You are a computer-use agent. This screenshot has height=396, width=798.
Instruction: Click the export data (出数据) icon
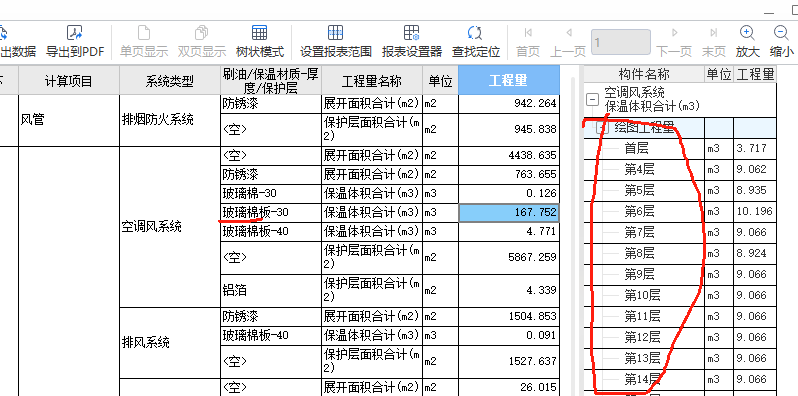tap(4, 33)
